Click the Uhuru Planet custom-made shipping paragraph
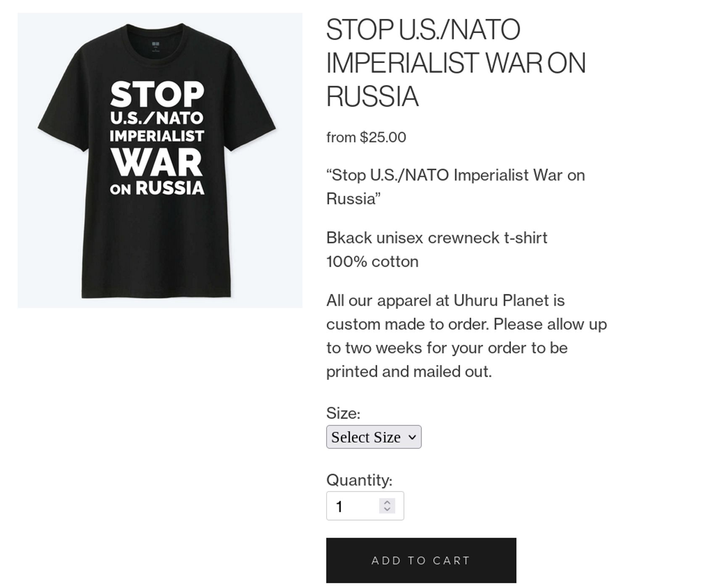This screenshot has height=587, width=728. 467,336
